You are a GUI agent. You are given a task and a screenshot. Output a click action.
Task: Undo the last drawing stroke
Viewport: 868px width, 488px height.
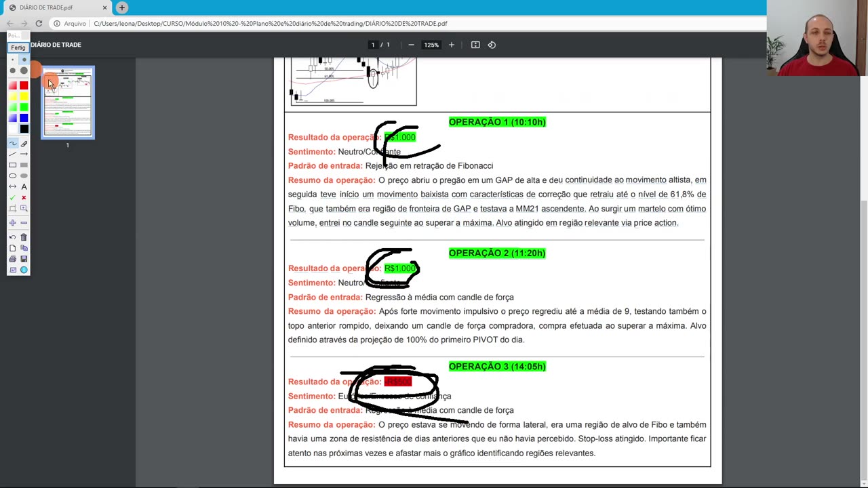point(12,237)
